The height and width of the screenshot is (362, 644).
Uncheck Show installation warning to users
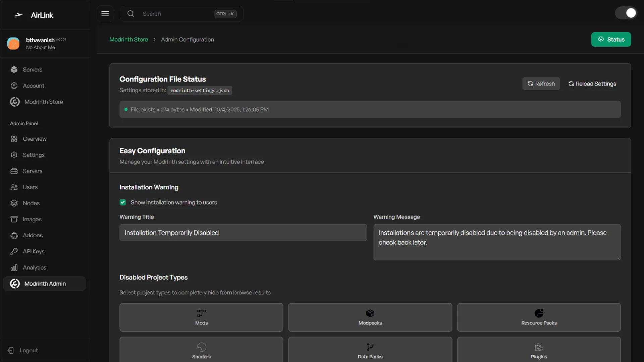point(123,202)
